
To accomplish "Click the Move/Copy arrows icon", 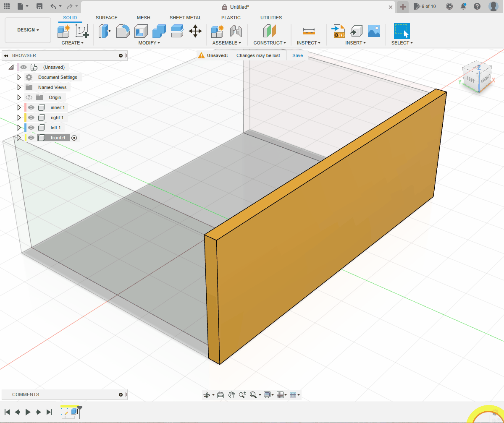I will click(x=195, y=31).
